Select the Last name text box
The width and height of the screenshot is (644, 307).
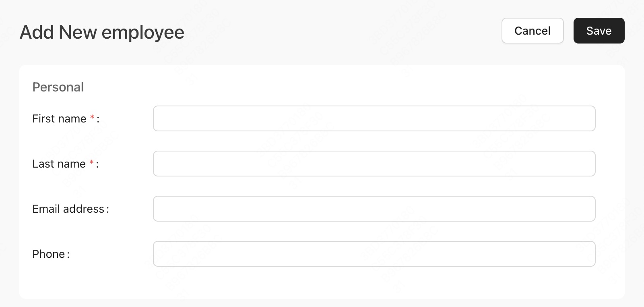374,164
